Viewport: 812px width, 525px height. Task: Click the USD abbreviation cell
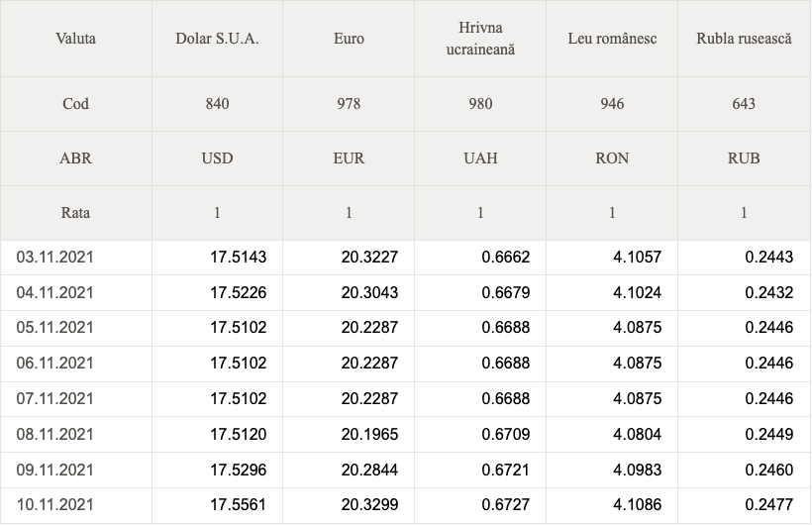coord(217,158)
